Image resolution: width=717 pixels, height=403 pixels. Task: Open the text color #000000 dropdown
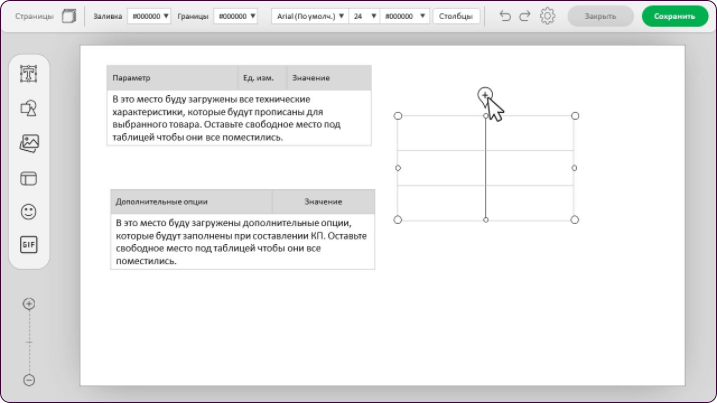click(404, 17)
